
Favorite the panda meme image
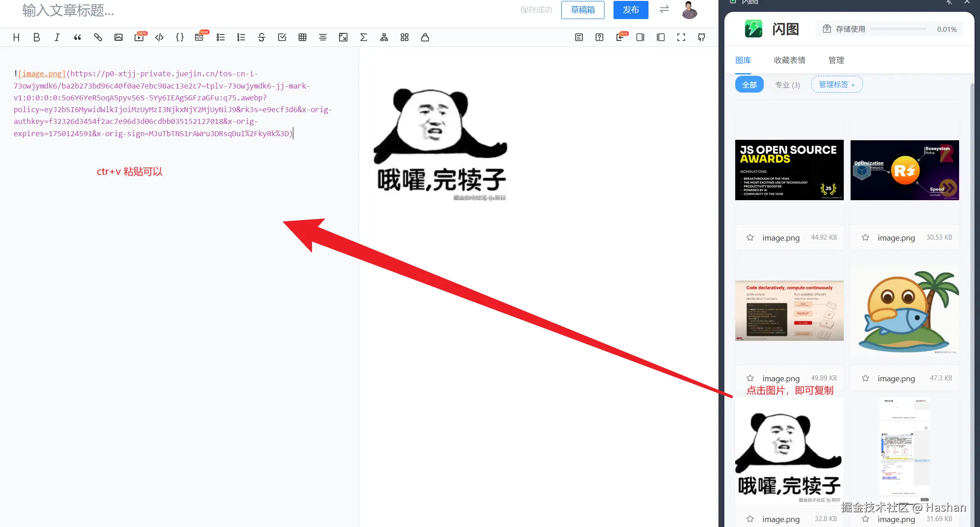click(x=750, y=519)
